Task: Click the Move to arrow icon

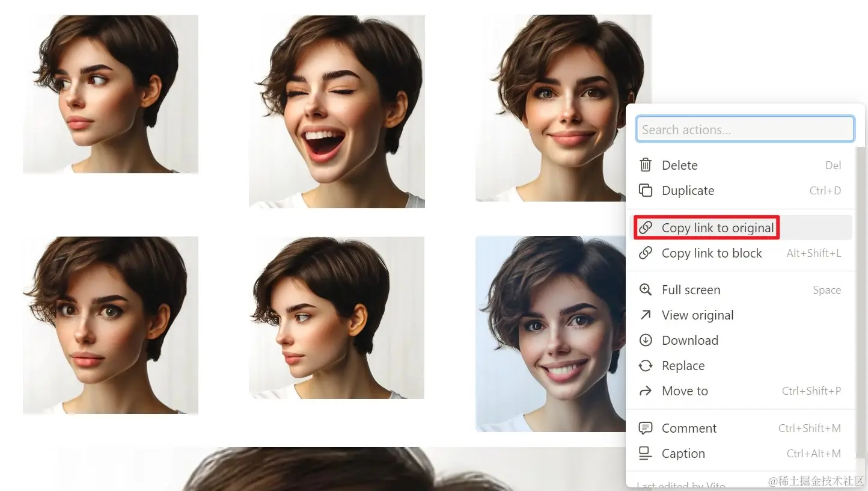Action: coord(646,391)
